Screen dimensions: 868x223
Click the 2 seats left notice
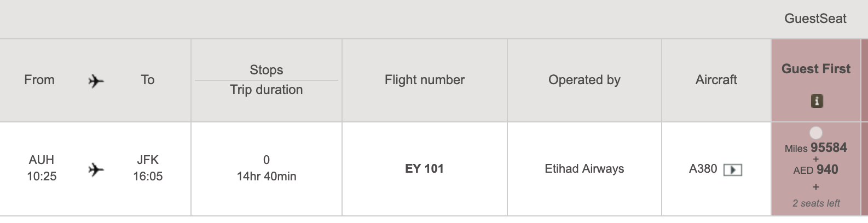click(x=815, y=203)
